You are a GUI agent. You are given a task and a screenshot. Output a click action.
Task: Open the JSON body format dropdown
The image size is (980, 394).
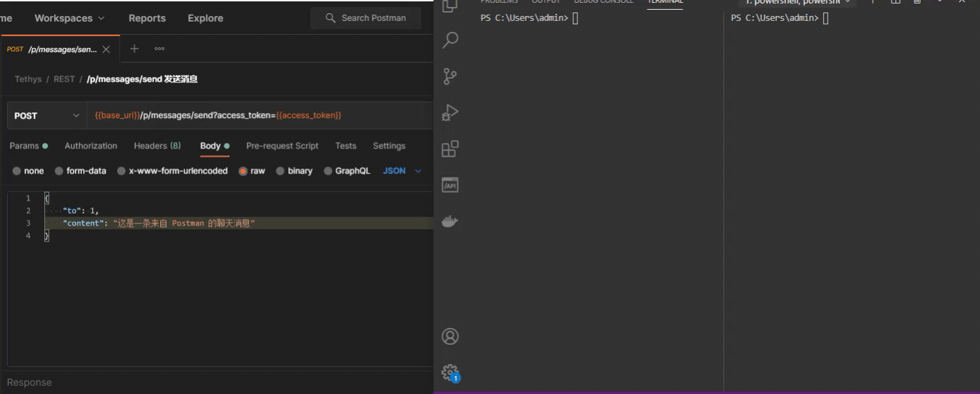coord(402,171)
